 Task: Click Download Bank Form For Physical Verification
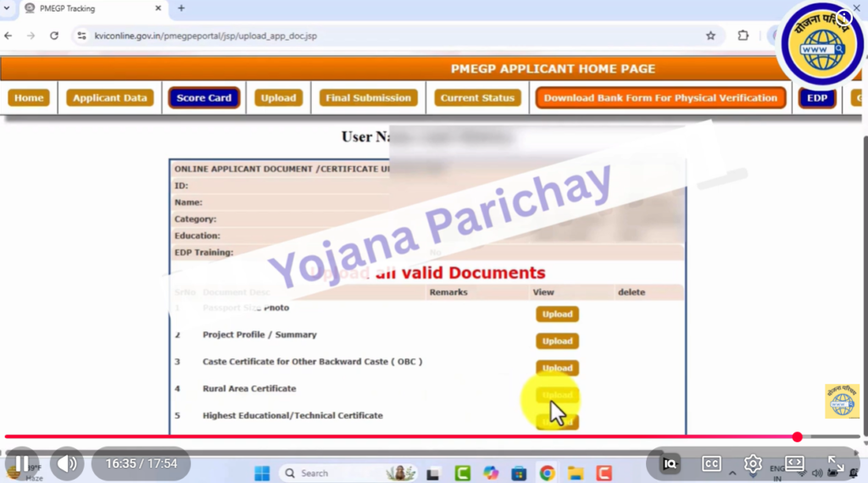(x=659, y=98)
